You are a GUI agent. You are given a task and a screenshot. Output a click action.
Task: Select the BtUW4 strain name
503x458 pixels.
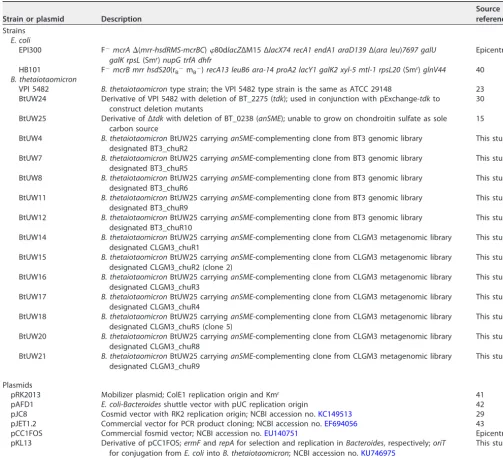(30, 138)
